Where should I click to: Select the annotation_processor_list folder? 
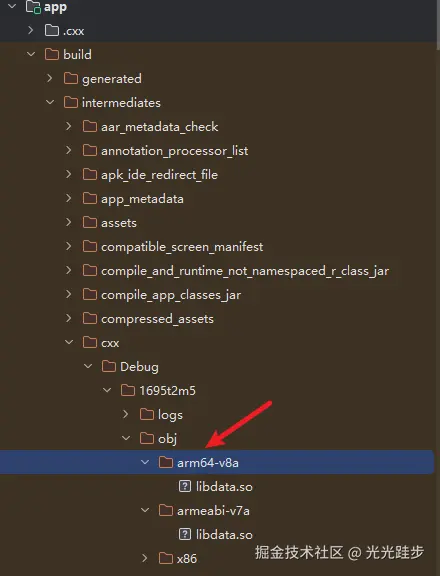(174, 151)
